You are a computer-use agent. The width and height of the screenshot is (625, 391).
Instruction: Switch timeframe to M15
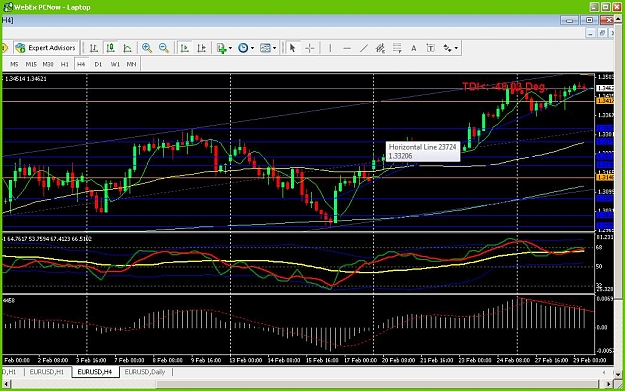(31, 64)
